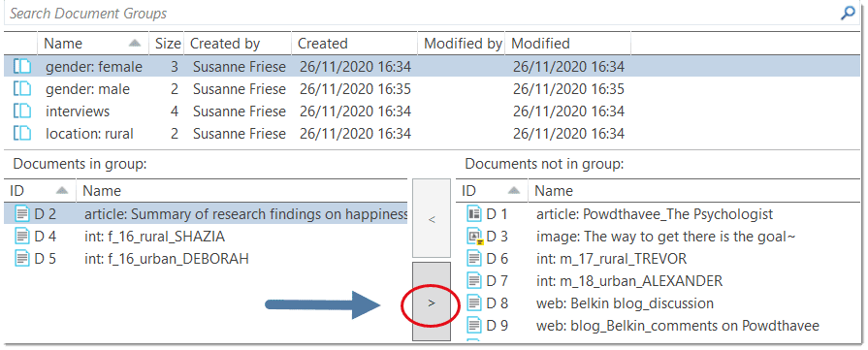Select int: f_16_urban_DEBORAH
The image size is (868, 350).
coord(167,259)
